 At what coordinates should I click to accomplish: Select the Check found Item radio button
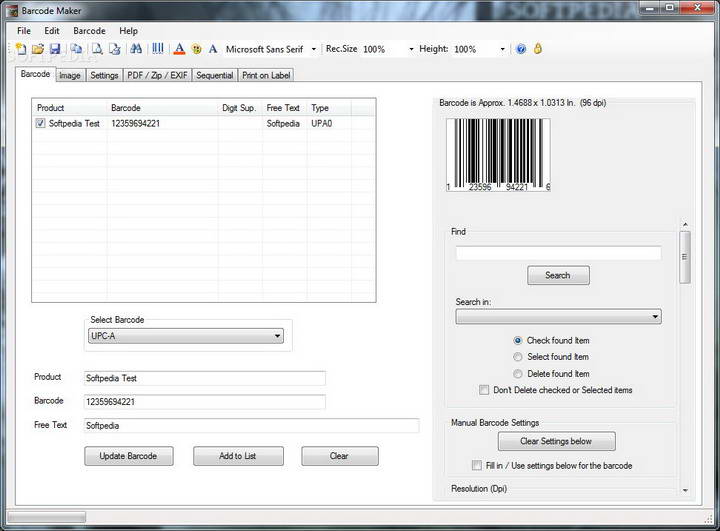(518, 340)
